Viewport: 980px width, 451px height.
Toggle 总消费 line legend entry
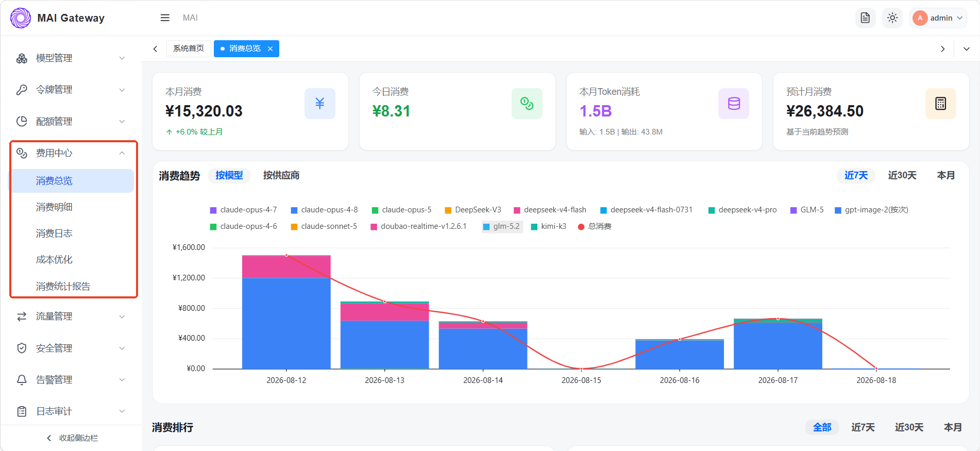pyautogui.click(x=595, y=226)
